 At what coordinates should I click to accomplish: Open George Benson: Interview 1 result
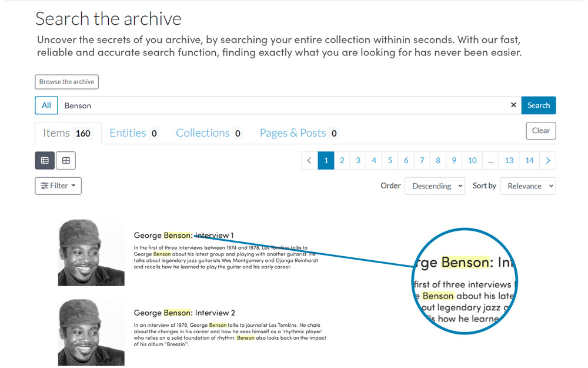(x=183, y=236)
